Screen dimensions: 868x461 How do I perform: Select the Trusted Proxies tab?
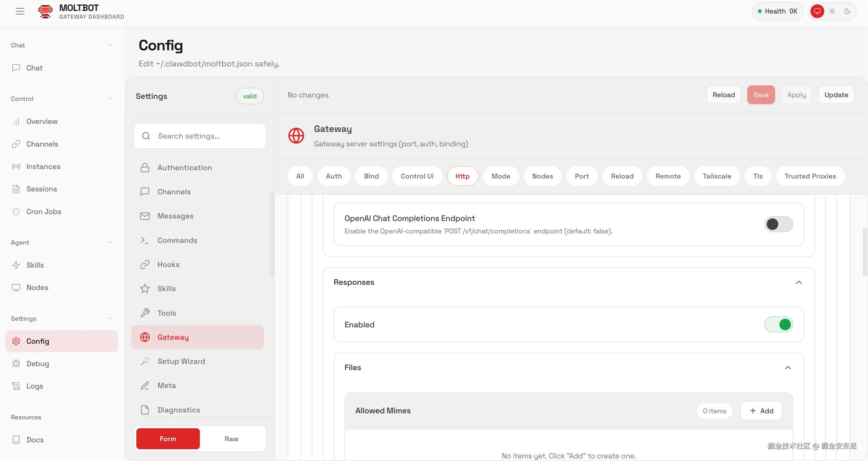coord(810,176)
